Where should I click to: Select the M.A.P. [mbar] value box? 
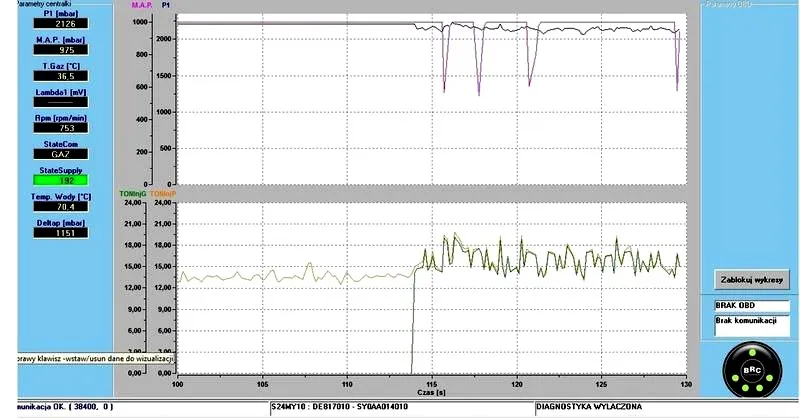[x=61, y=50]
